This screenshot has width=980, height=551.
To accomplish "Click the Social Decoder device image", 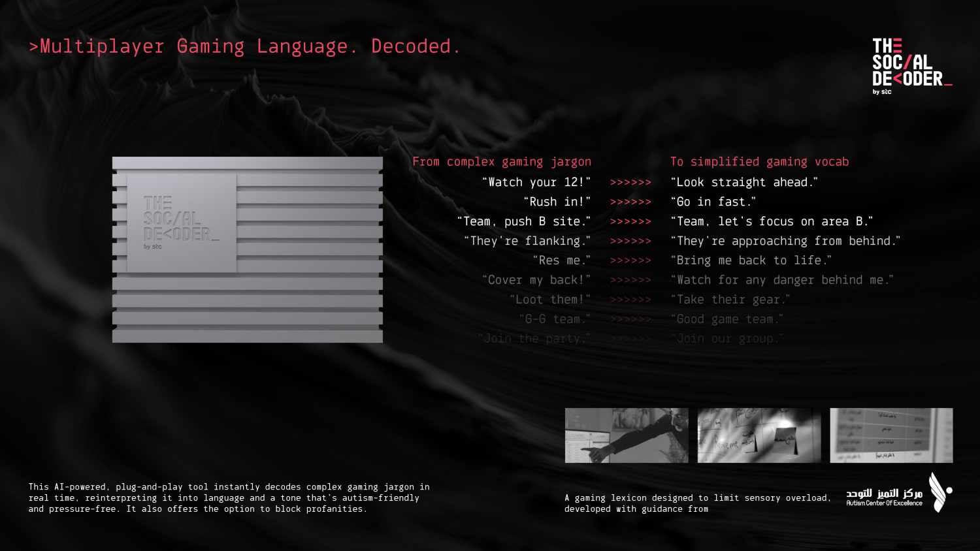I will pyautogui.click(x=248, y=249).
